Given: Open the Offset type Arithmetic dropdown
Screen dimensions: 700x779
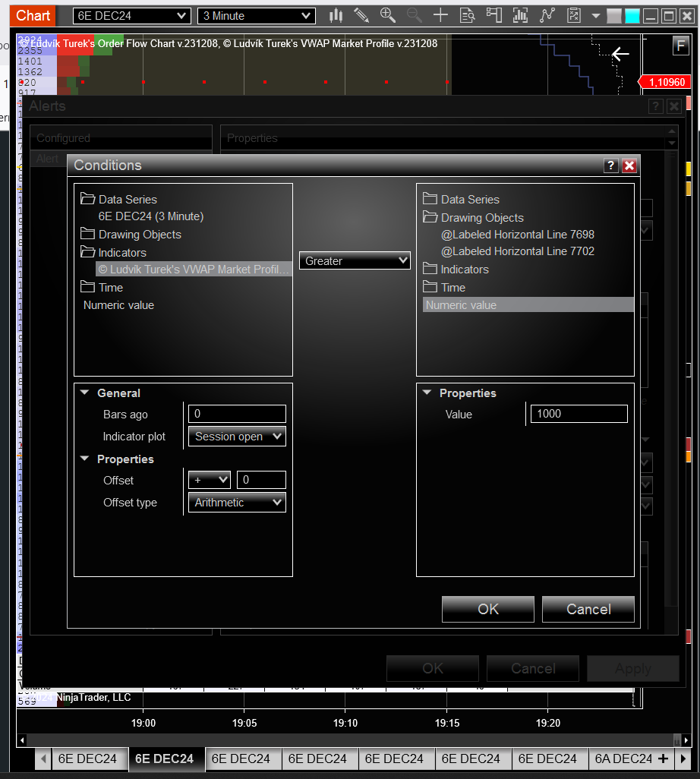Looking at the screenshot, I should [x=237, y=503].
